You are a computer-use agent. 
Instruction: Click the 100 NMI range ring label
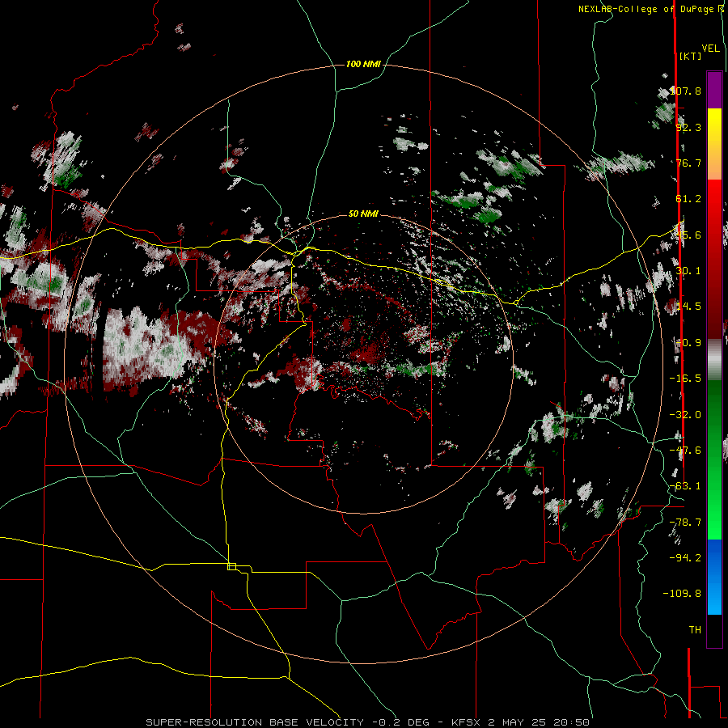(363, 64)
